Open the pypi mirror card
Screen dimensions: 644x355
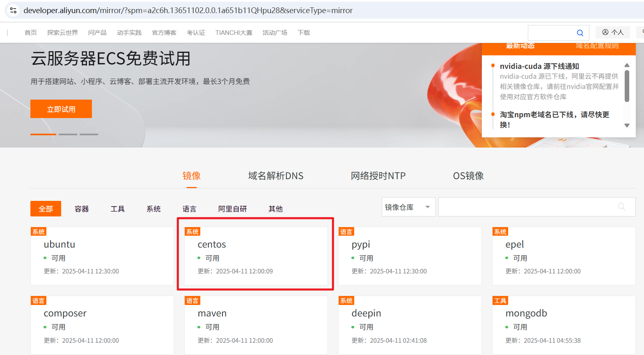click(410, 256)
